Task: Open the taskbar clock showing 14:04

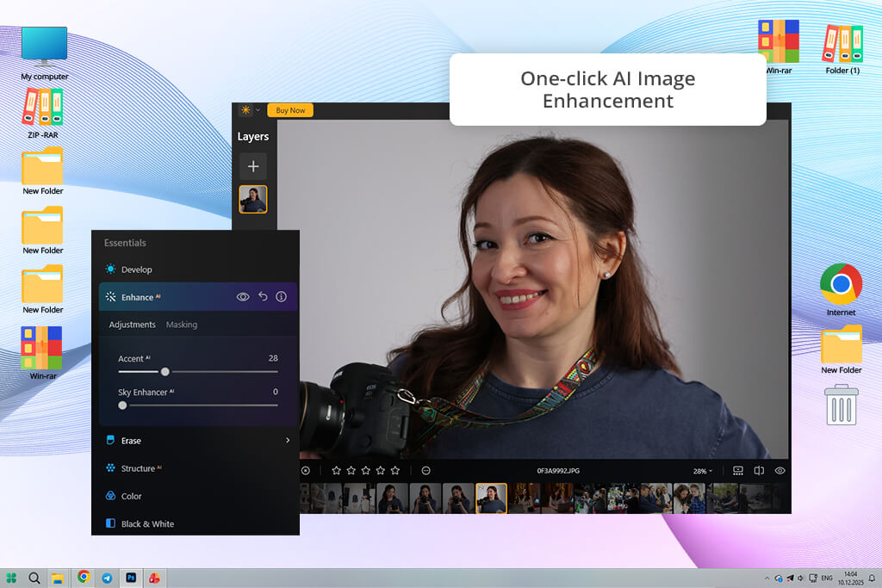Action: coord(850,579)
